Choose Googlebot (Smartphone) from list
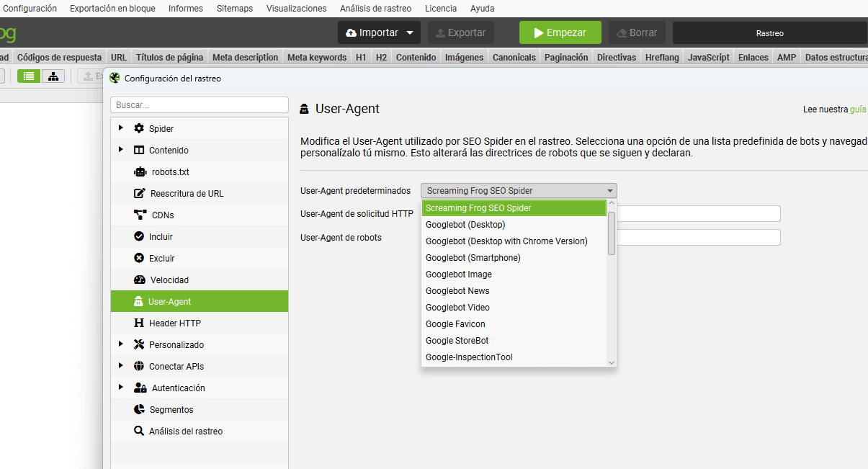Image resolution: width=868 pixels, height=469 pixels. (x=514, y=258)
